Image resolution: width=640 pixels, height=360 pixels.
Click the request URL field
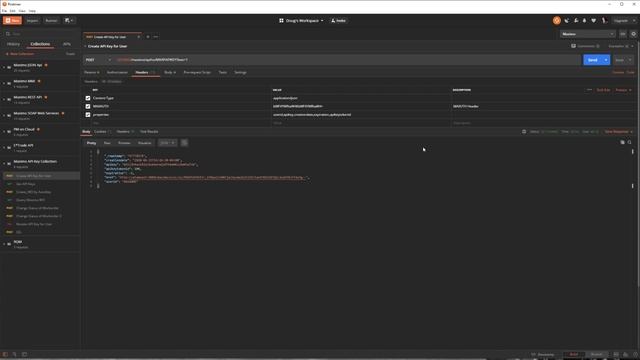point(347,60)
